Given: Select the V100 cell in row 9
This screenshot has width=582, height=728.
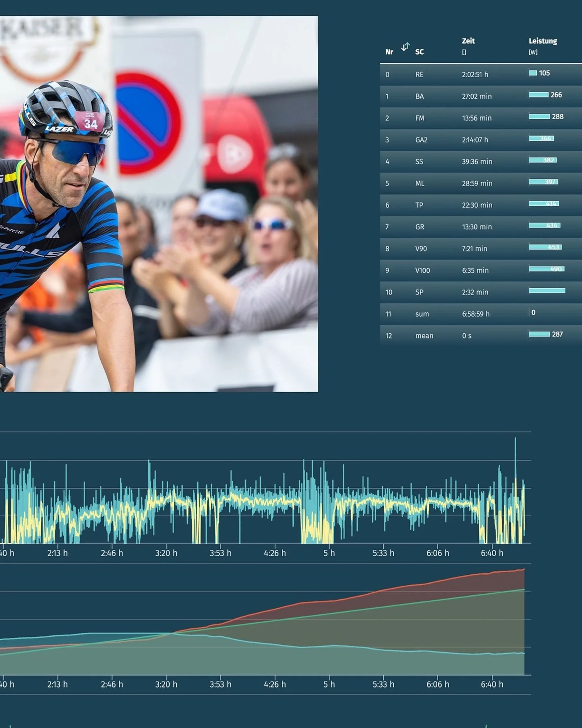Looking at the screenshot, I should [423, 271].
